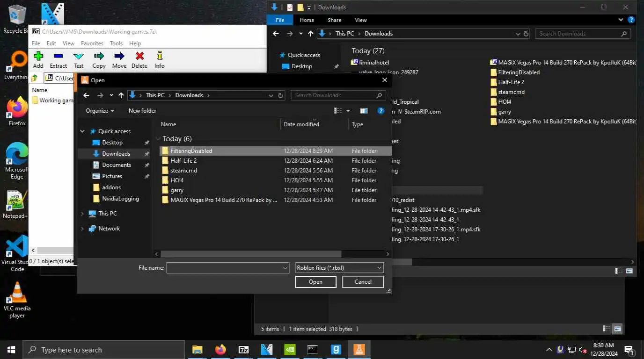Click Roblox Studio taskbar icon
Viewport: 644px width, 359px height.
point(359,350)
